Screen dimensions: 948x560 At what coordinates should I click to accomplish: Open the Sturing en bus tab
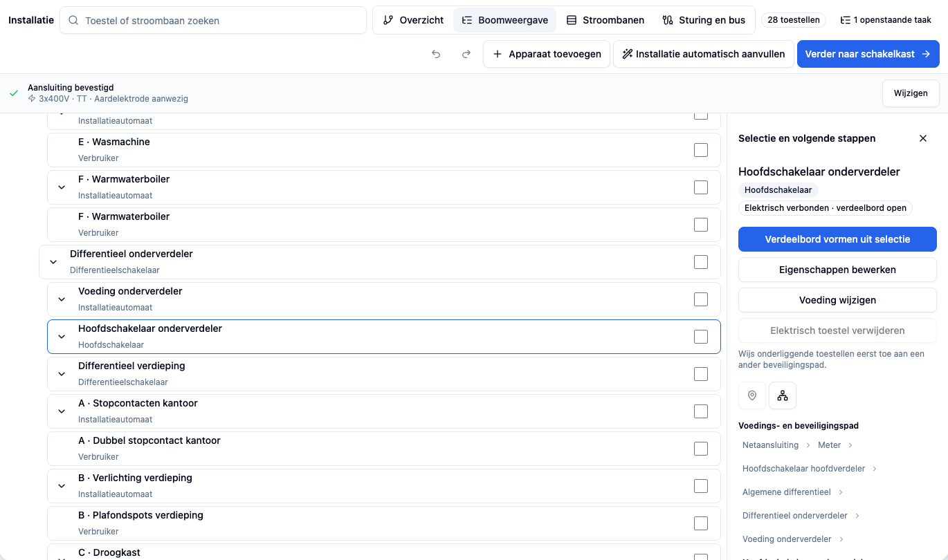pyautogui.click(x=704, y=20)
